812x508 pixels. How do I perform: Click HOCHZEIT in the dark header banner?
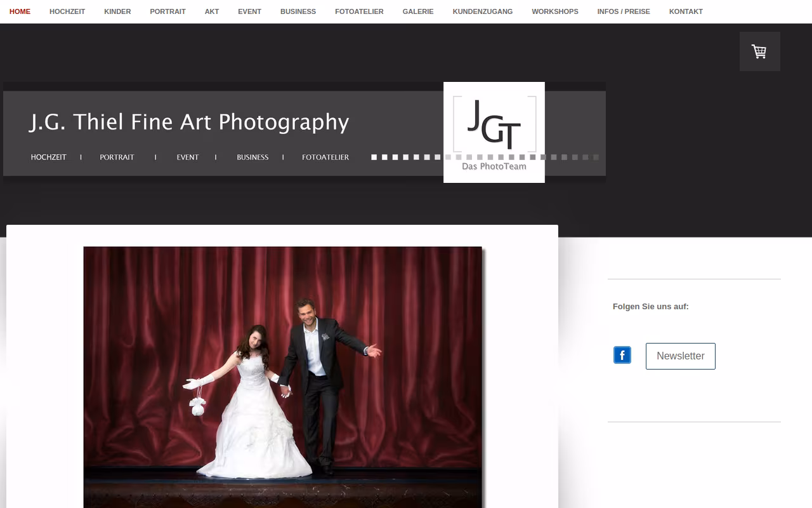(49, 157)
